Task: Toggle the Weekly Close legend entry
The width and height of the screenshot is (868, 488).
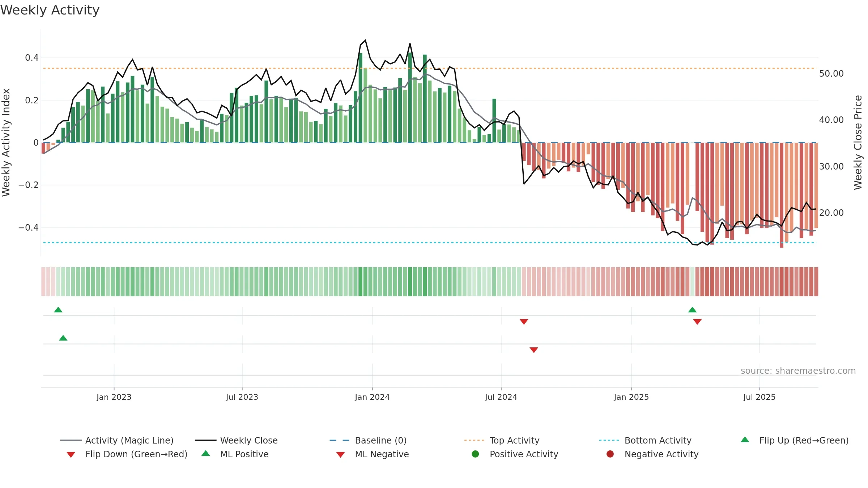Action: (x=236, y=440)
